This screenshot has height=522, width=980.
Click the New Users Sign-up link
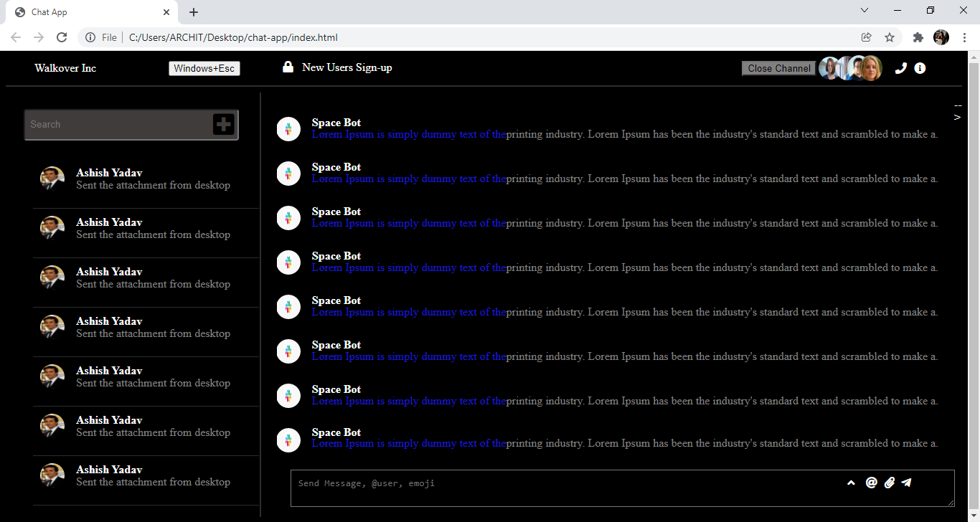point(348,67)
